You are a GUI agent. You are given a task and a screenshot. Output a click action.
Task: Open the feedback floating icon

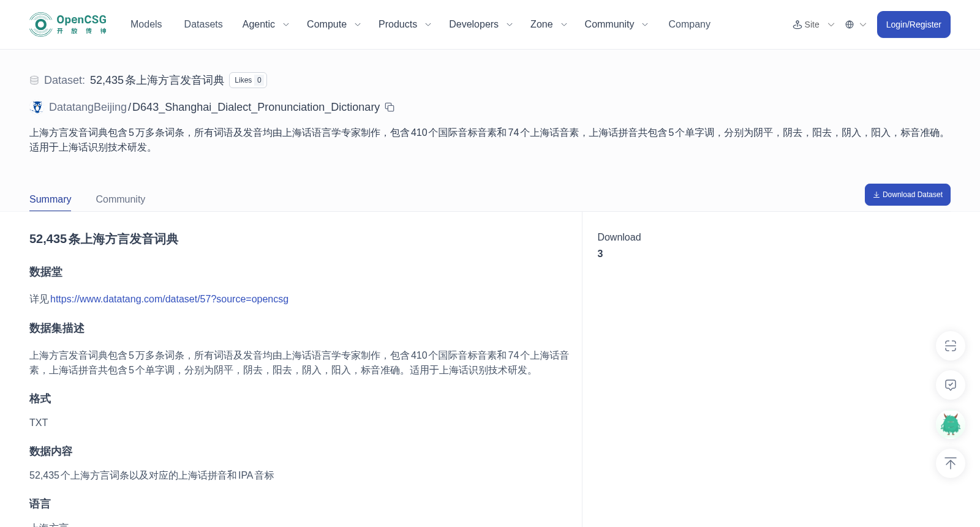tap(951, 385)
